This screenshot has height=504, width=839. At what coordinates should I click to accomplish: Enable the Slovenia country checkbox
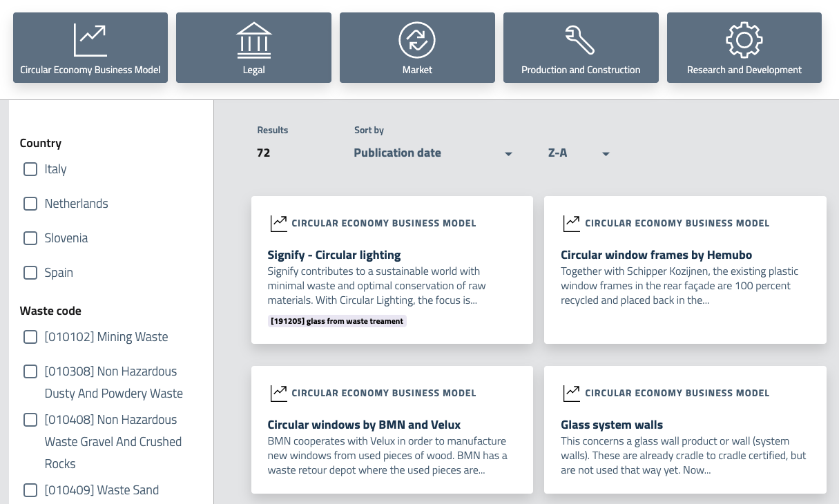(30, 238)
